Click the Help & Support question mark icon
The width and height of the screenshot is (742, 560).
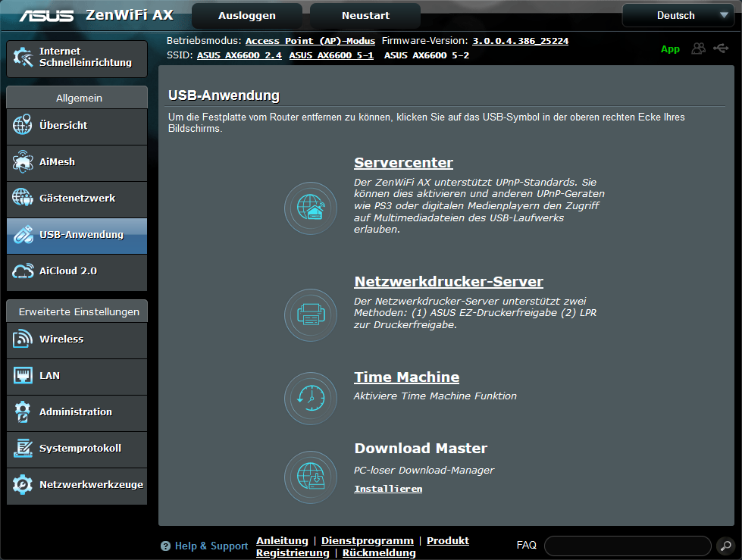(x=165, y=546)
